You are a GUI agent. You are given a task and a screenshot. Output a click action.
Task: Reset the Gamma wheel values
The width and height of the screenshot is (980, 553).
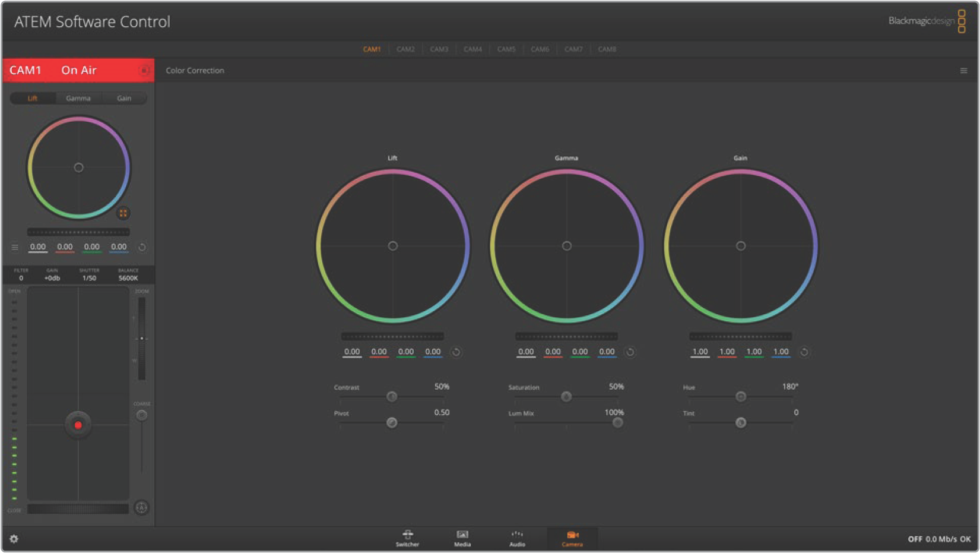[630, 352]
